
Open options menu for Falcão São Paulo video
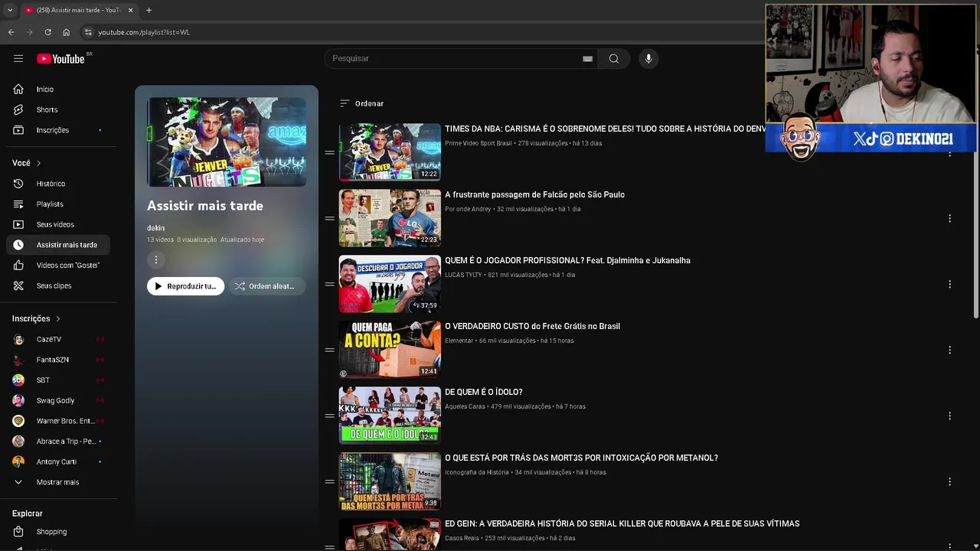pos(949,218)
